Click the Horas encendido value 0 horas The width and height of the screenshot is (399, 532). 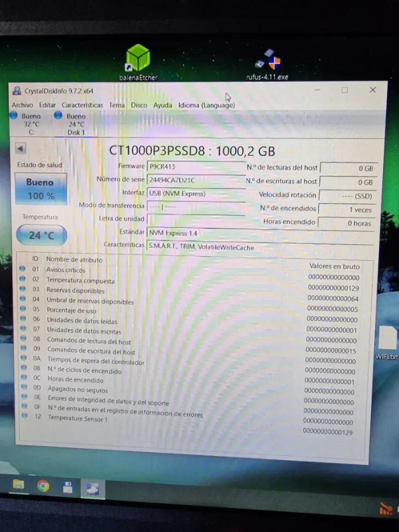pyautogui.click(x=347, y=223)
